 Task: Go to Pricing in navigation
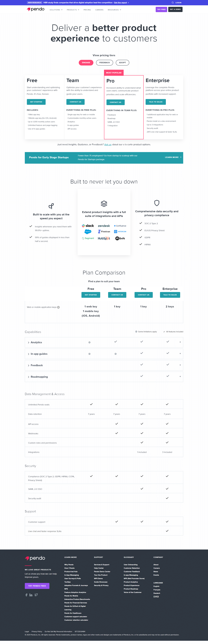coord(87,10)
